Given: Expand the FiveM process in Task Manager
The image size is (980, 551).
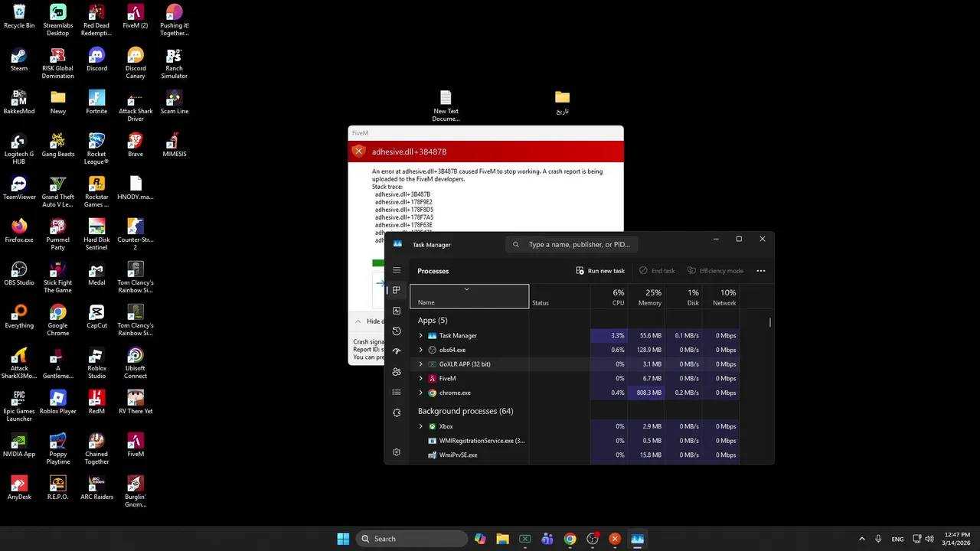Looking at the screenshot, I should click(x=420, y=379).
